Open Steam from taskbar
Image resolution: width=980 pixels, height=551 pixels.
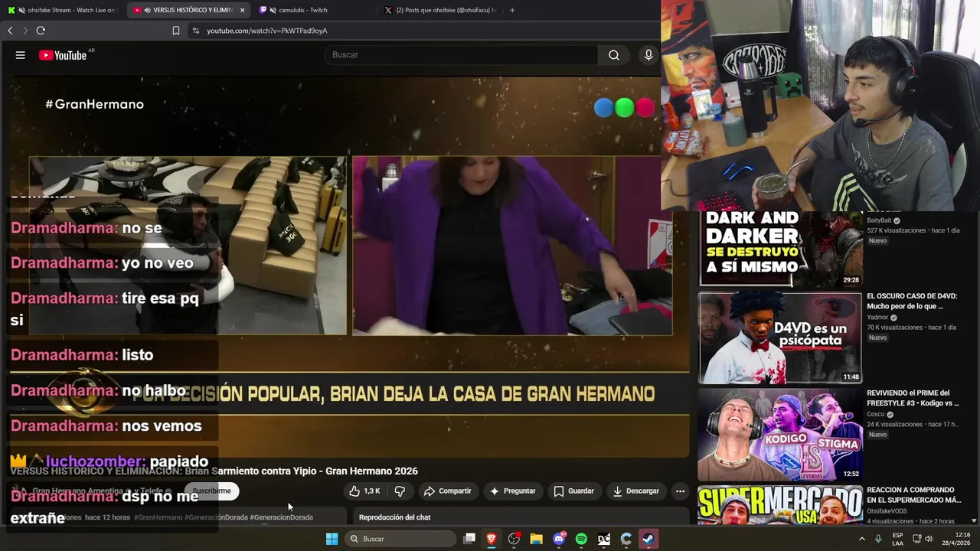click(648, 539)
